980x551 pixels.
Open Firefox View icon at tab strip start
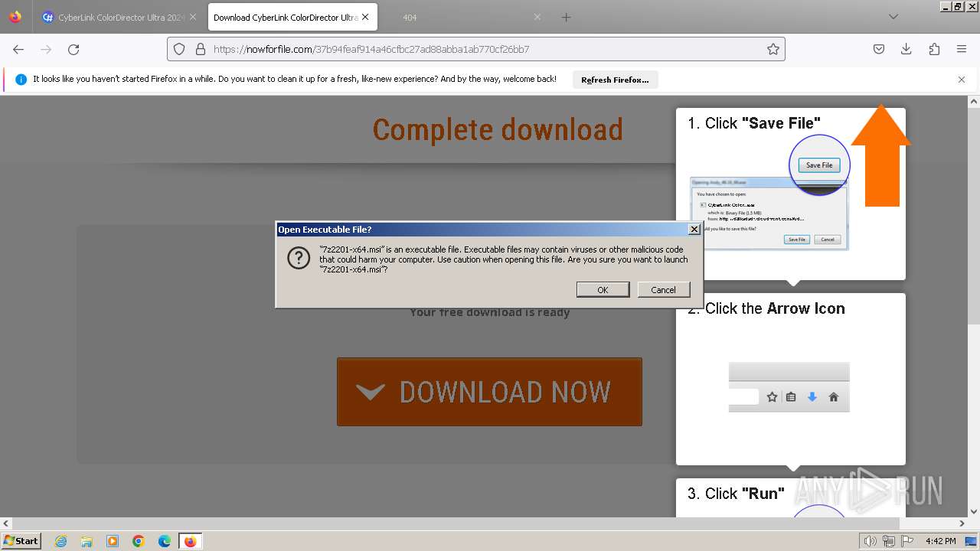(x=15, y=17)
